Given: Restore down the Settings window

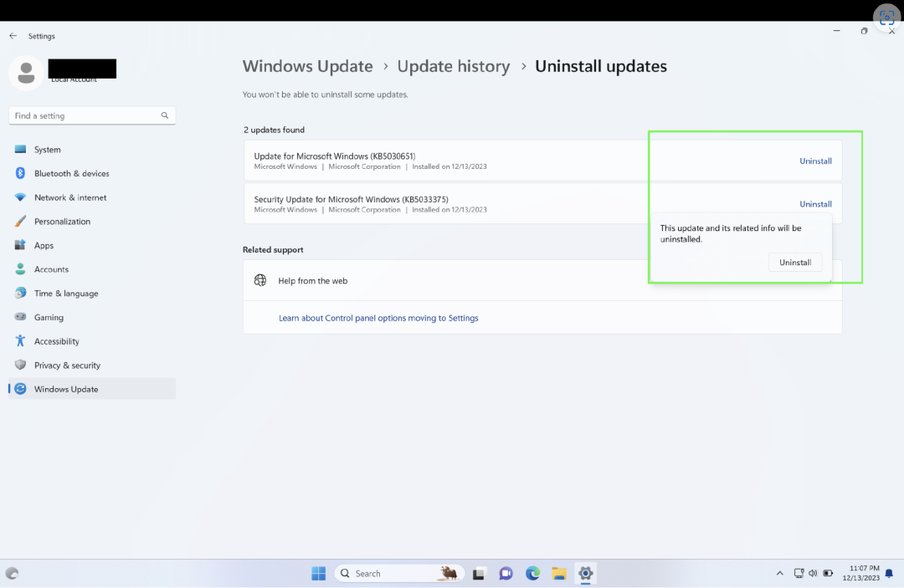Looking at the screenshot, I should point(864,30).
